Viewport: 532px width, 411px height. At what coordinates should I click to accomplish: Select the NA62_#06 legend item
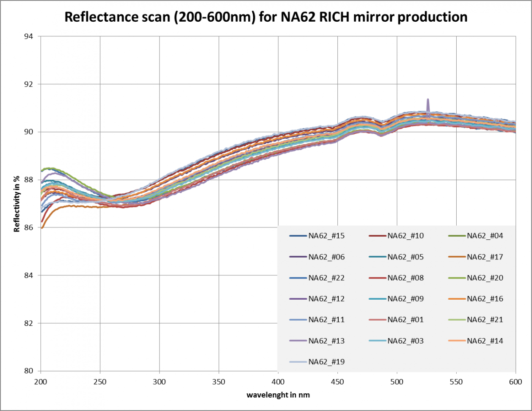pyautogui.click(x=317, y=257)
